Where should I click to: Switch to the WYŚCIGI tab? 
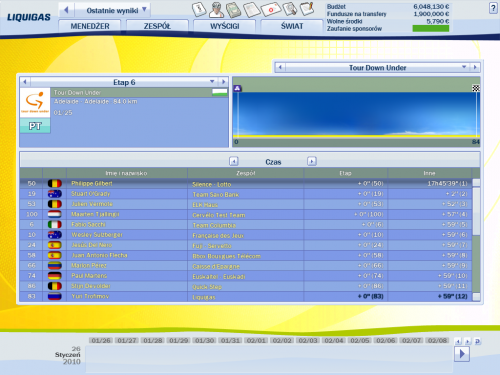(224, 26)
